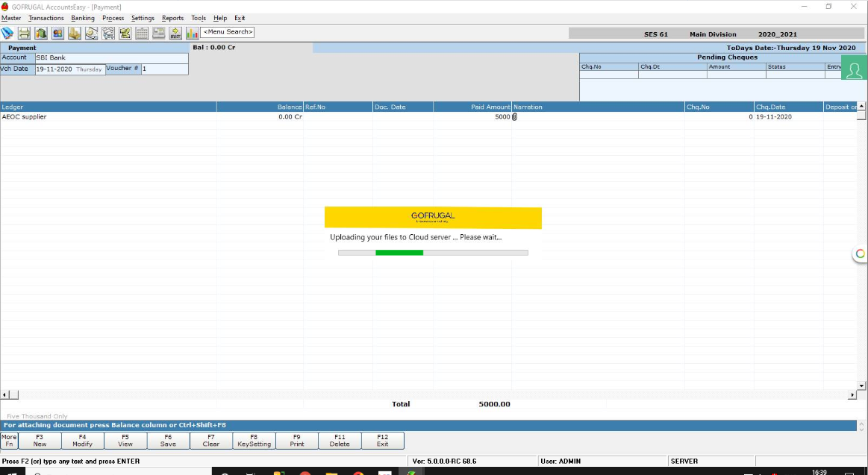Click the version number in status bar

tap(445, 461)
